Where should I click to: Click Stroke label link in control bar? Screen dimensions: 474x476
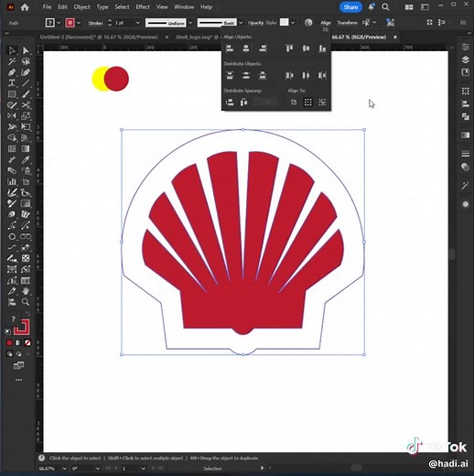tap(95, 23)
